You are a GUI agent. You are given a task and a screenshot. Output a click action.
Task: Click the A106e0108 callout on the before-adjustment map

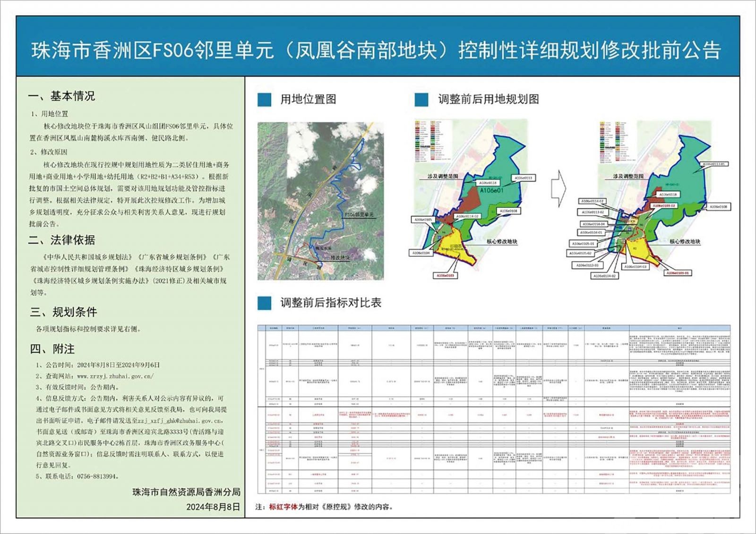[508, 211]
